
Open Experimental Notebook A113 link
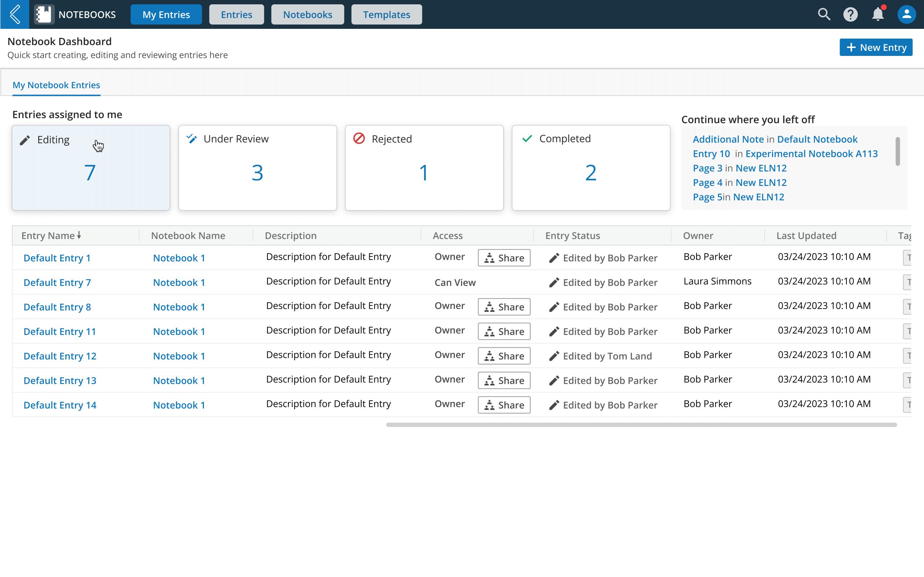(x=811, y=154)
